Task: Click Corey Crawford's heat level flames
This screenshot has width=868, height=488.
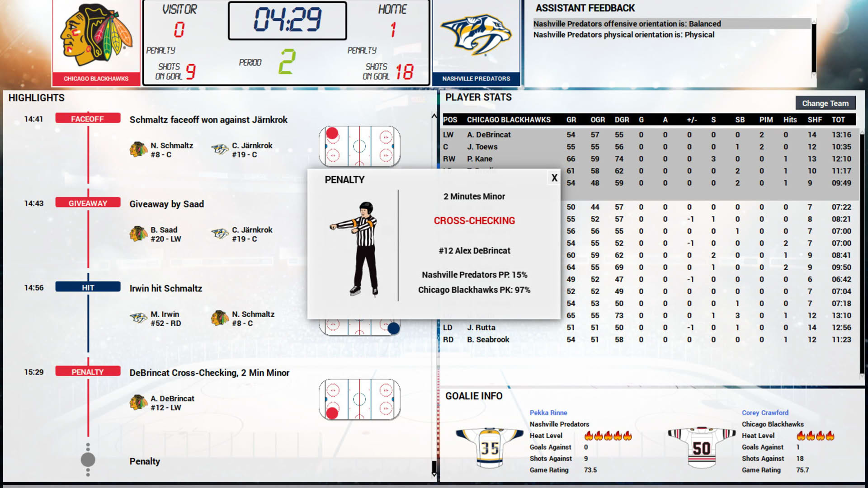Action: [815, 436]
